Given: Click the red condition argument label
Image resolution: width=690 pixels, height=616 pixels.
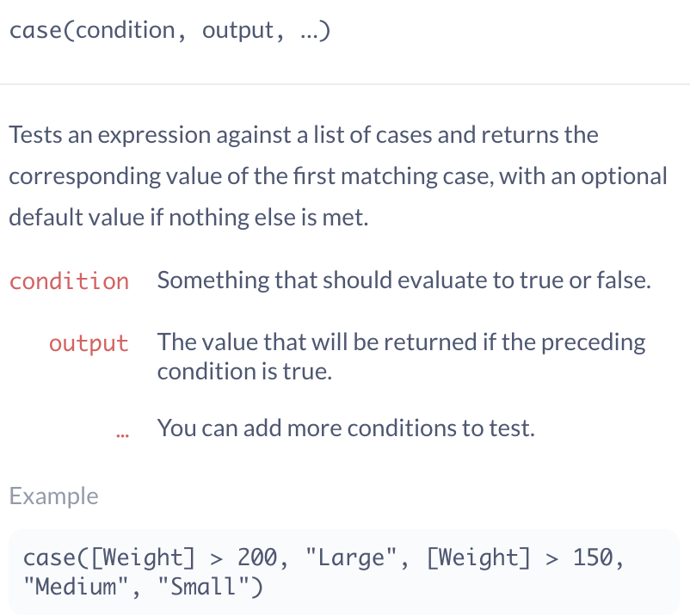Looking at the screenshot, I should 69,281.
